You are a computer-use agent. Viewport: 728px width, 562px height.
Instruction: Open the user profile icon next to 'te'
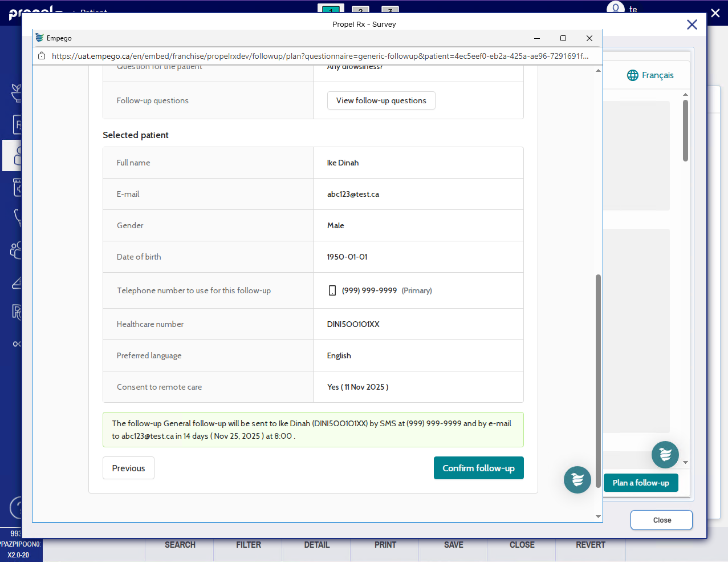[x=615, y=8]
